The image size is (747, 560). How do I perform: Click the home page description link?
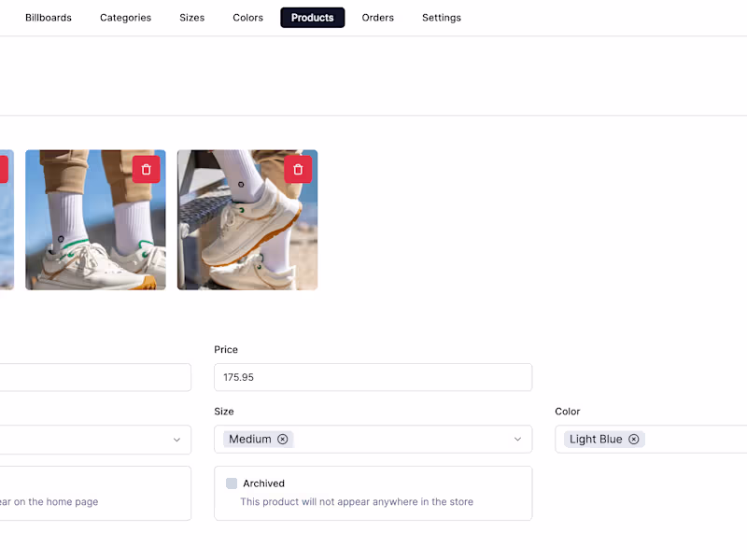(x=51, y=501)
